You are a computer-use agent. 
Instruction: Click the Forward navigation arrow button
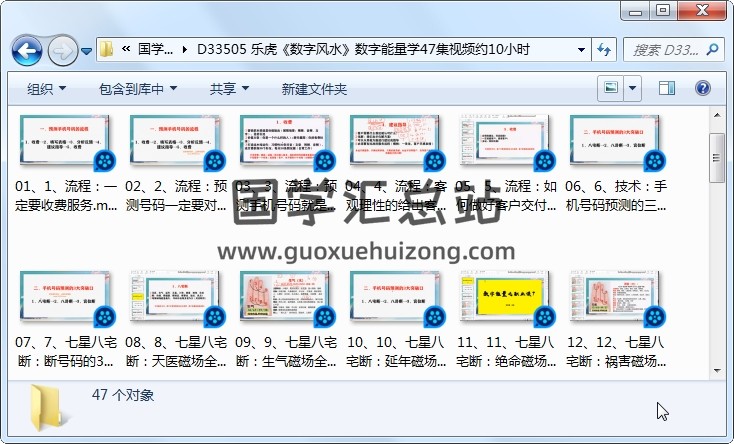tap(62, 49)
